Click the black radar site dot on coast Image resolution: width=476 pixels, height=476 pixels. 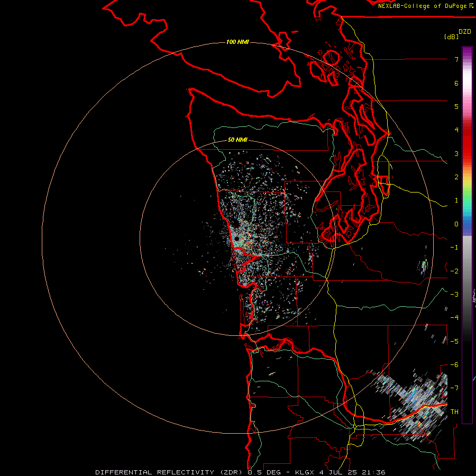pyautogui.click(x=236, y=239)
